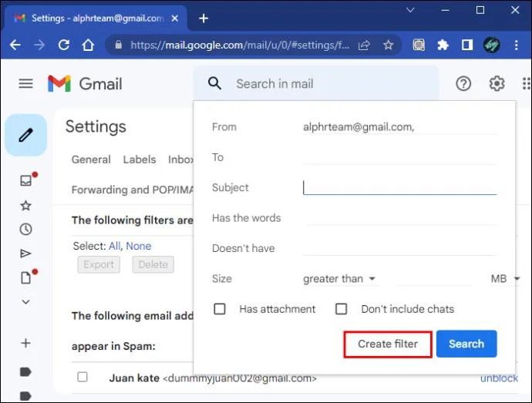Click the From field with alphrteam address
The width and height of the screenshot is (532, 403).
399,127
